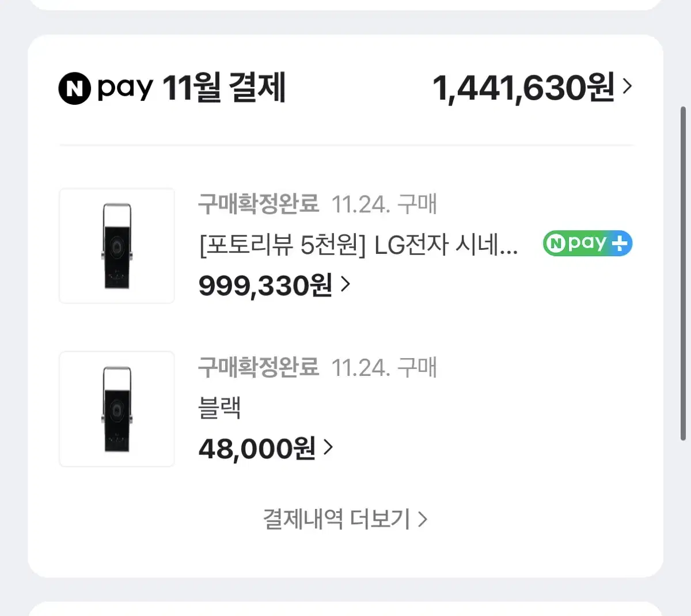Open the 블랙 product title
The height and width of the screenshot is (616, 691).
tap(219, 408)
